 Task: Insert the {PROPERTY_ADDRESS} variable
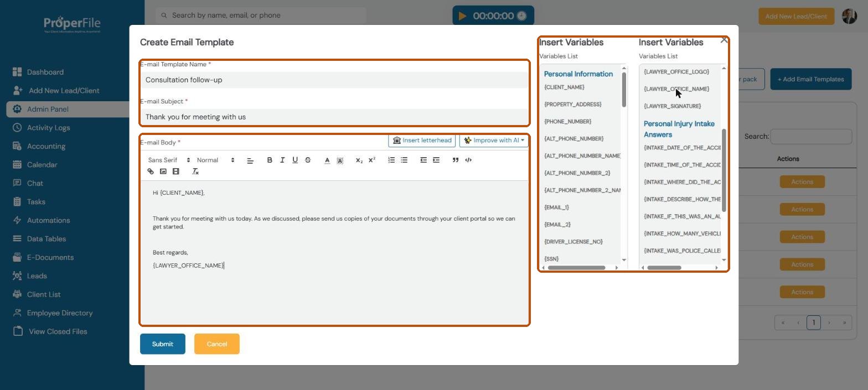pos(572,105)
